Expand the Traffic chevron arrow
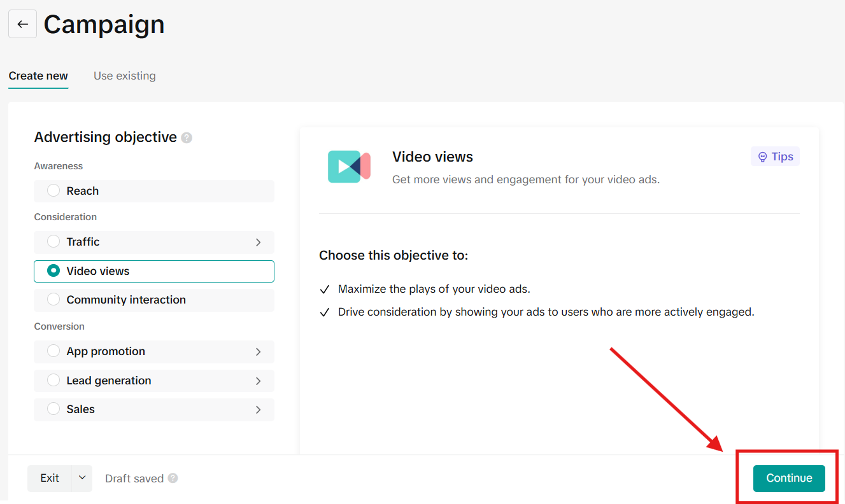This screenshot has height=504, width=845. (258, 242)
